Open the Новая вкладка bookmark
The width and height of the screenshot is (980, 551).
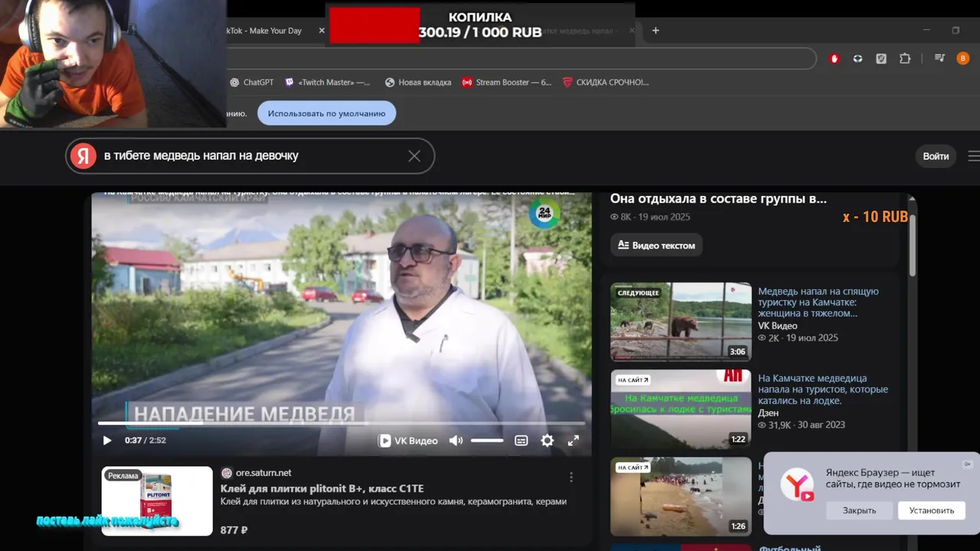418,82
